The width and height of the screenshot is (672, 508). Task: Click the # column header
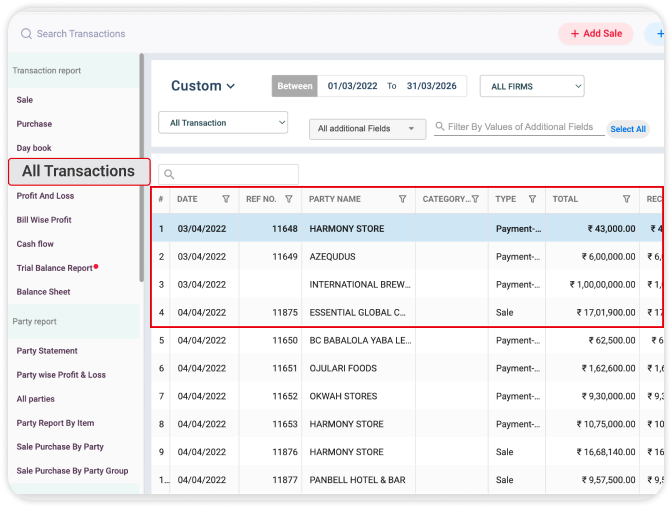point(161,199)
